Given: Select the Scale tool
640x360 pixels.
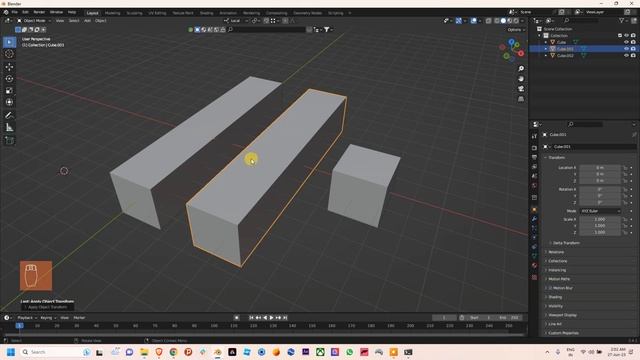Looking at the screenshot, I should [x=9, y=90].
